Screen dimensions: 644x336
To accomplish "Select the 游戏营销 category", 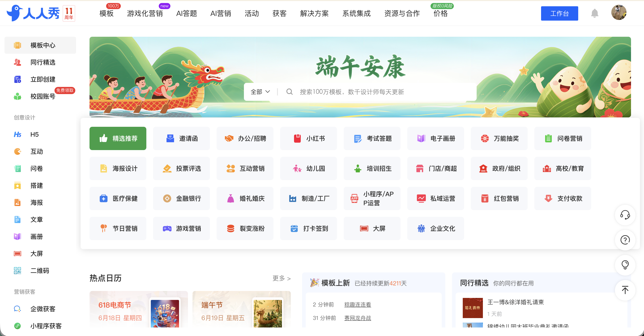I will (181, 228).
